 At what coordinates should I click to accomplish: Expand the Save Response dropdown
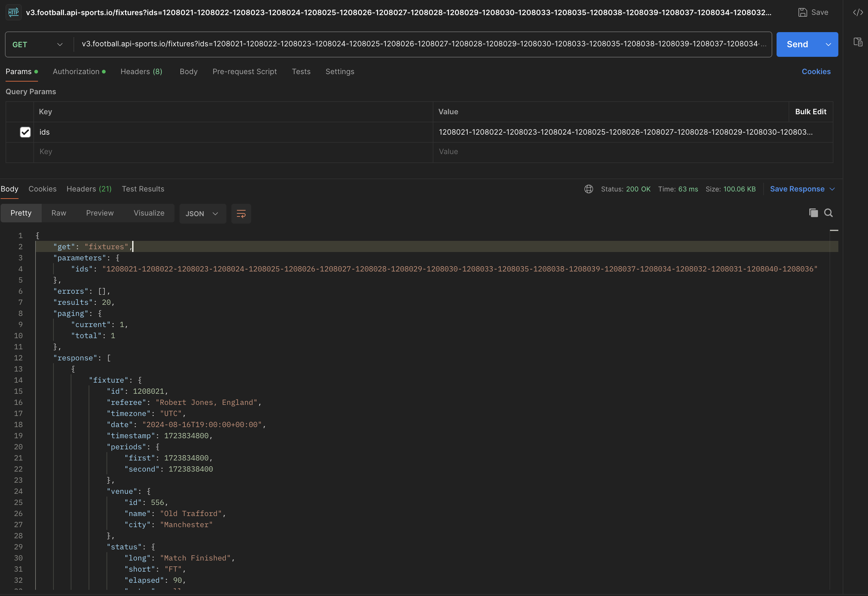coord(832,189)
